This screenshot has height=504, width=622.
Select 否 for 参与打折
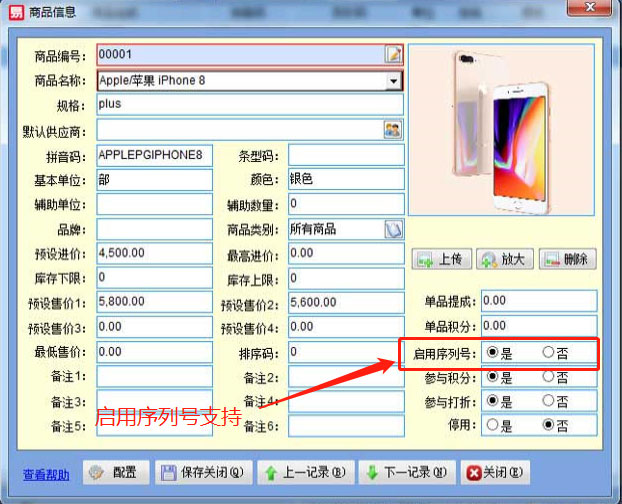(x=548, y=401)
